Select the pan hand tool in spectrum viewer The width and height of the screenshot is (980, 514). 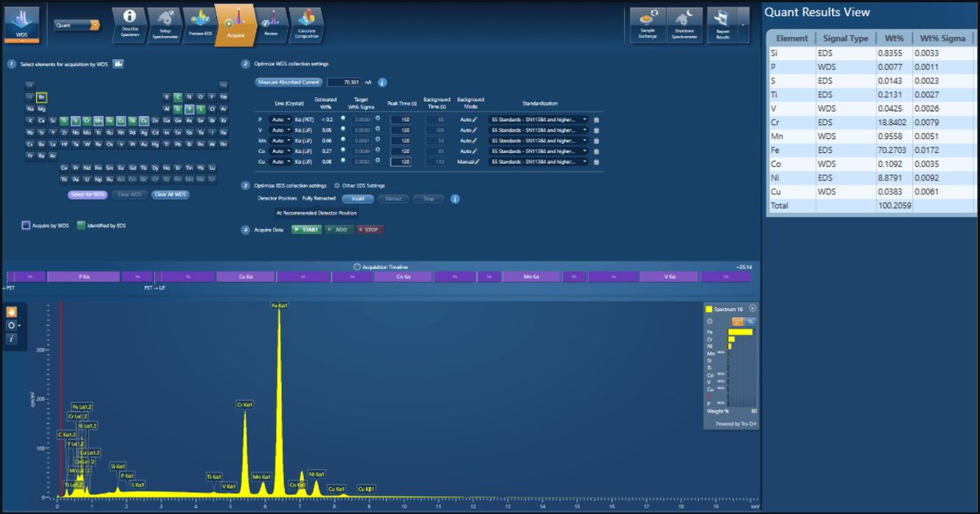click(x=11, y=311)
